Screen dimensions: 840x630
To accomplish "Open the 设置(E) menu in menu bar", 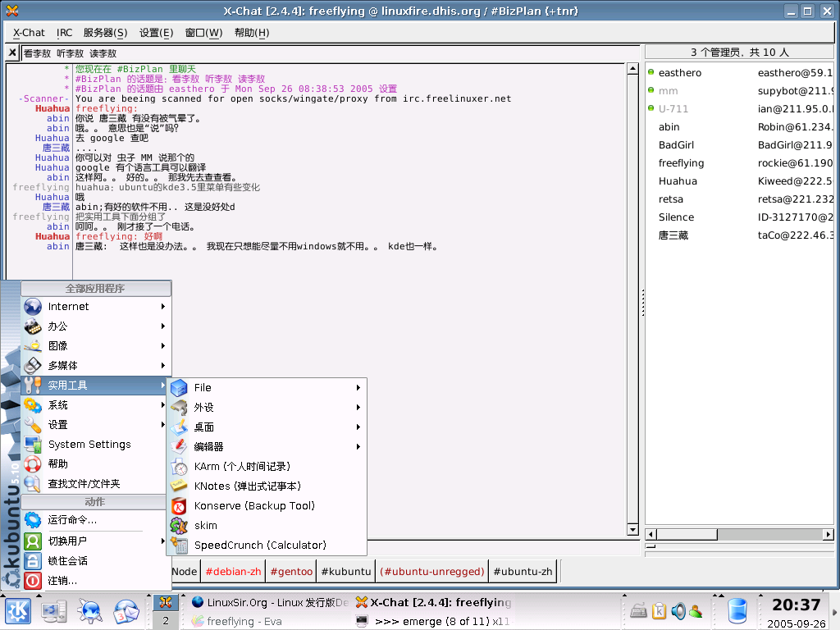I will 156,33.
